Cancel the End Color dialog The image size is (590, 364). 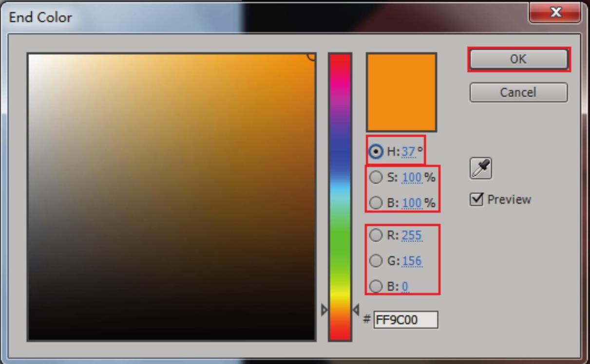click(x=518, y=92)
